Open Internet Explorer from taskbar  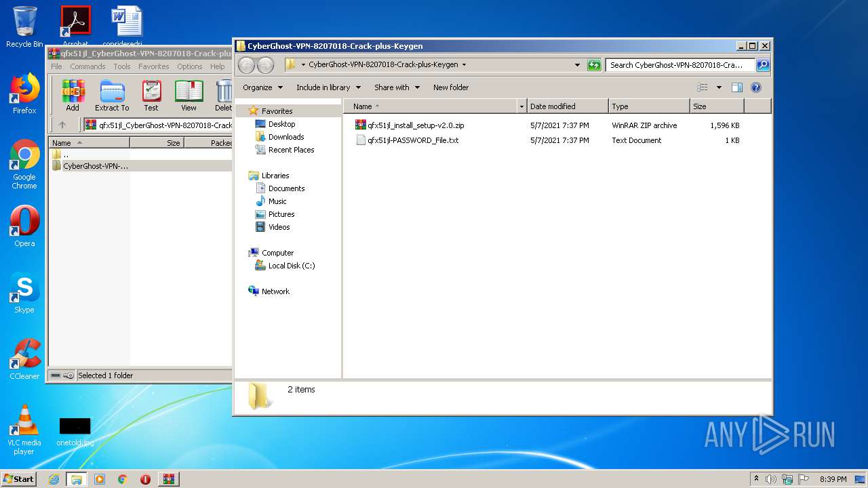[x=54, y=479]
